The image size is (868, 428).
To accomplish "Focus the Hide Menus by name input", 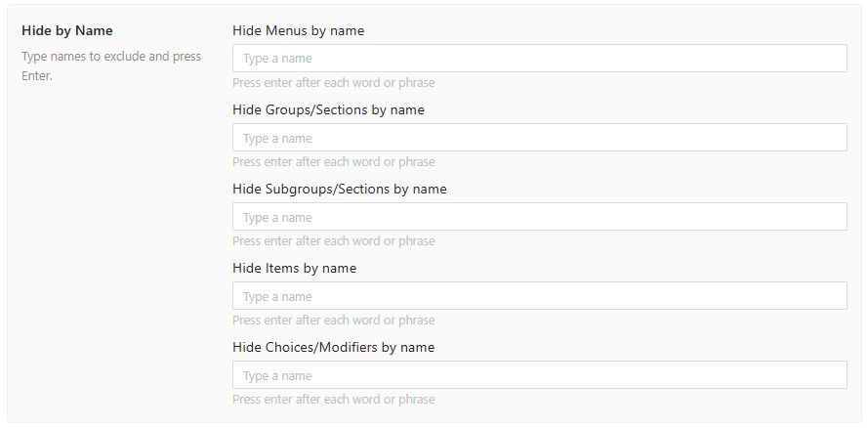I will click(539, 59).
